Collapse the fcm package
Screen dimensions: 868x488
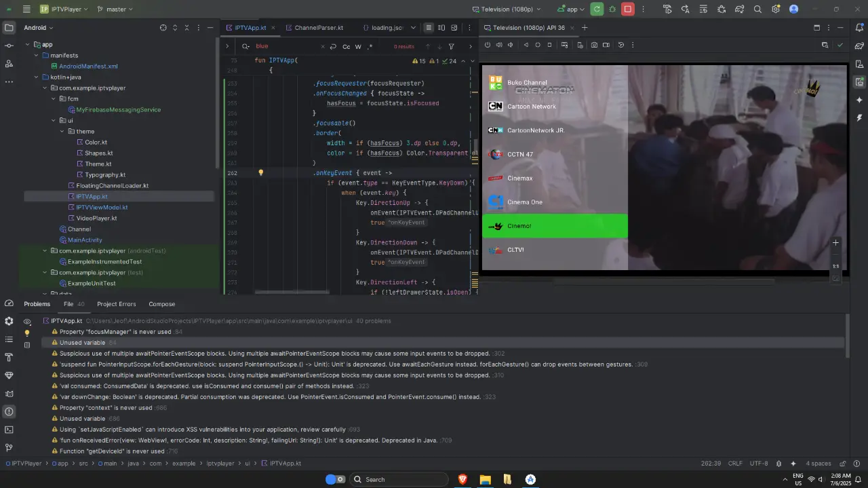tap(54, 98)
